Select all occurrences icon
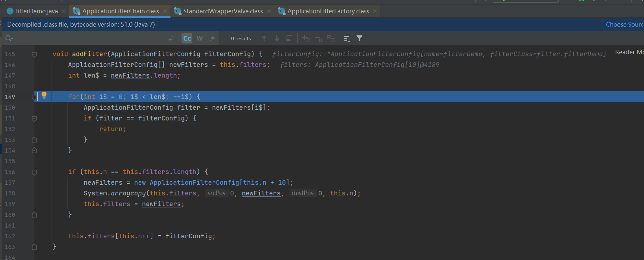 coord(331,38)
